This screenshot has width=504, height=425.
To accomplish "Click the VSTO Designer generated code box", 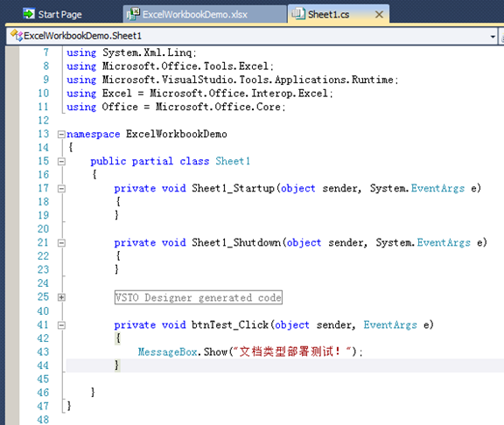I will [x=199, y=297].
